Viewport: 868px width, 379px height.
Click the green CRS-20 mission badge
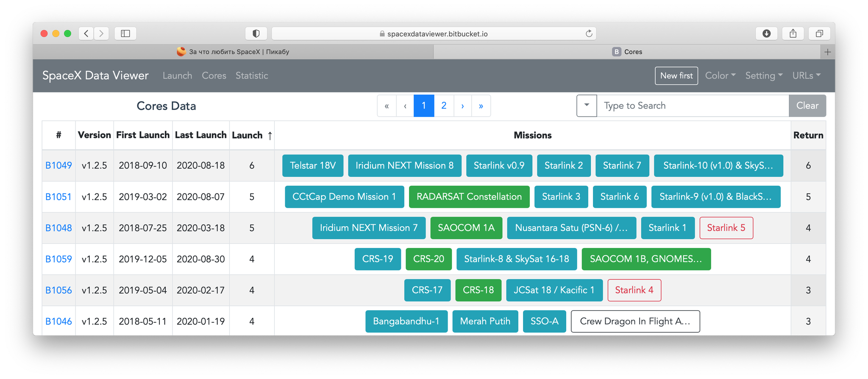click(x=428, y=259)
